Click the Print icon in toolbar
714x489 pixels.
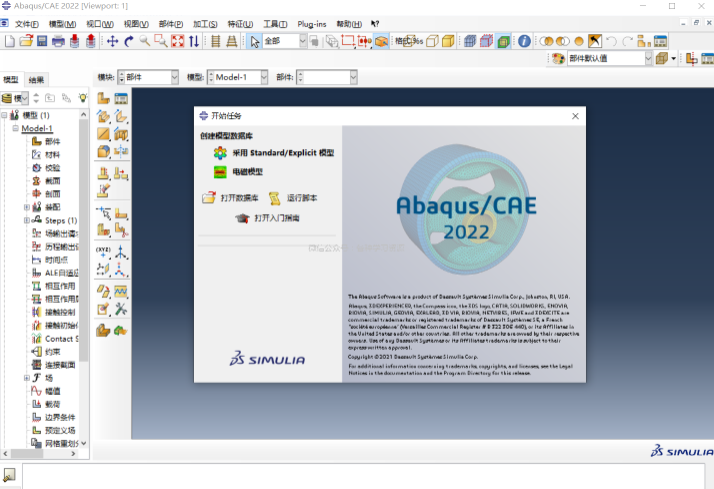tap(58, 41)
